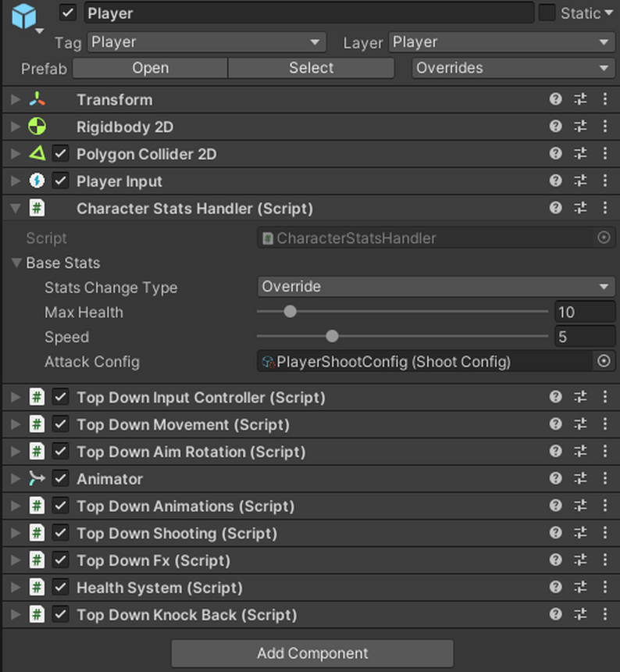Open the Polygon Collider 2D three-dot menu
620x672 pixels.
pos(605,153)
